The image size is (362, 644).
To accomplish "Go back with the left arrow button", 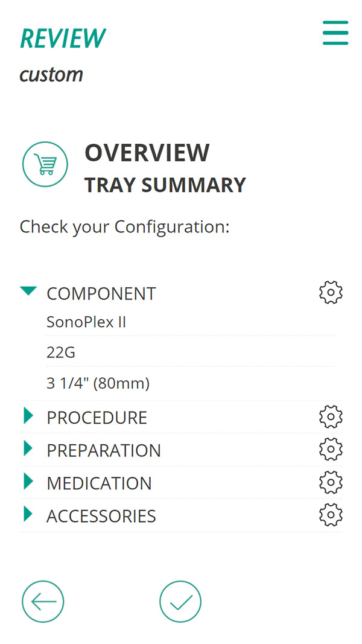I will pos(43,601).
